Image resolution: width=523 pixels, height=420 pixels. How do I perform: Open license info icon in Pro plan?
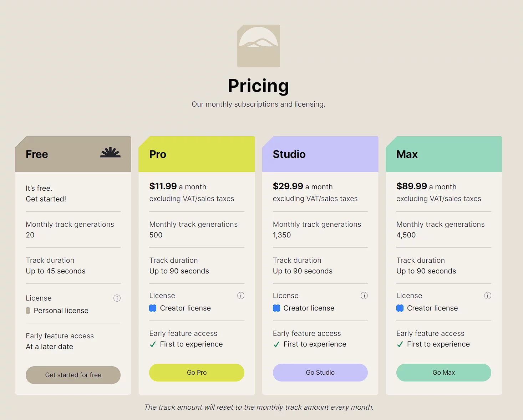(241, 296)
